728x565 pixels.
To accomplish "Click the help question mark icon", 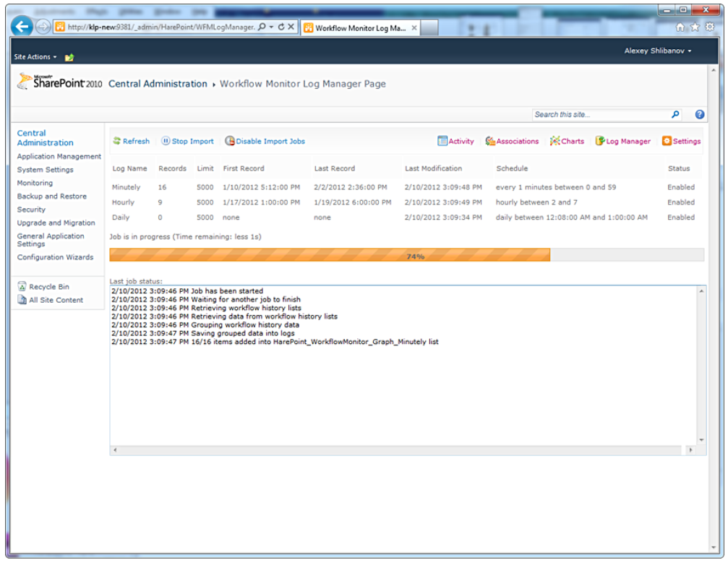I will coord(699,114).
